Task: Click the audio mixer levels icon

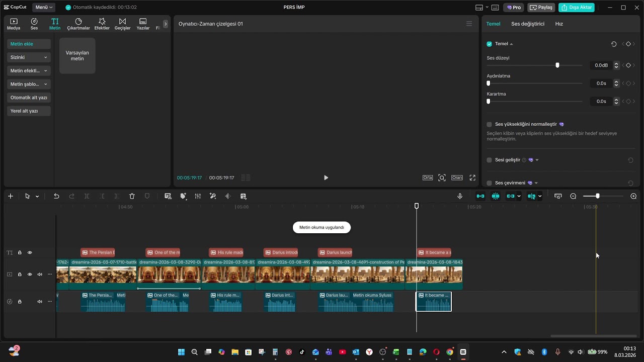Action: point(198,196)
